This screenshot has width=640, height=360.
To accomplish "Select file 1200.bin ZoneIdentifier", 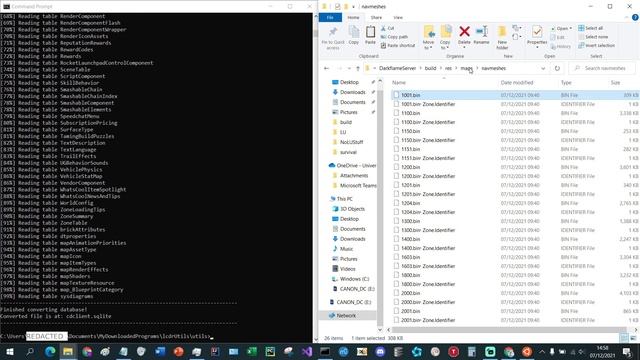I will 428,176.
